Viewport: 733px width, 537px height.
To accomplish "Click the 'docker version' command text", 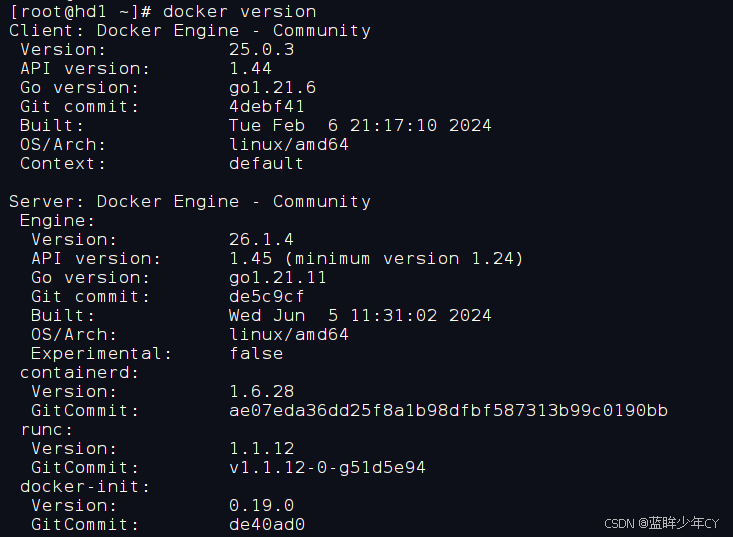I will coord(239,12).
